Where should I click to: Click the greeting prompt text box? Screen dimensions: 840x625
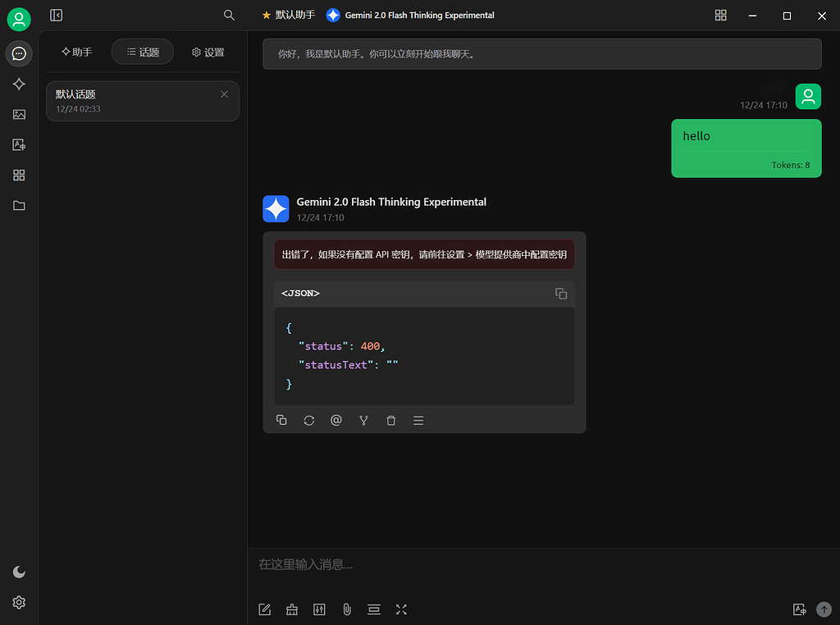pyautogui.click(x=541, y=54)
